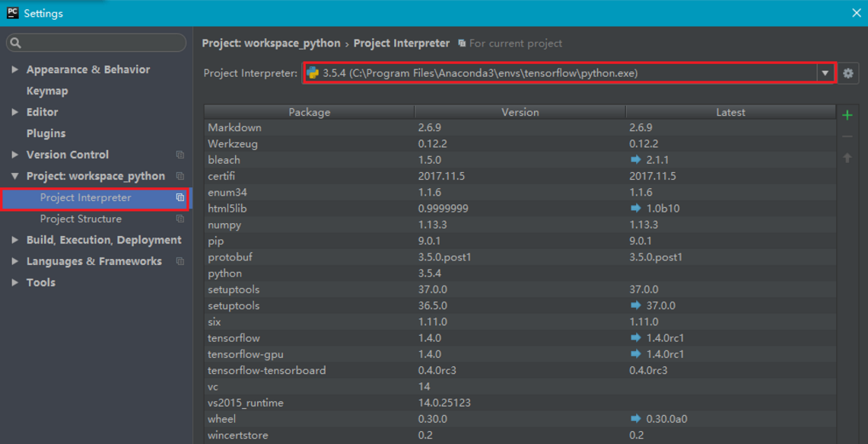Click 'Project: workspace_python' in the breadcrumb
The image size is (868, 444).
(x=272, y=43)
